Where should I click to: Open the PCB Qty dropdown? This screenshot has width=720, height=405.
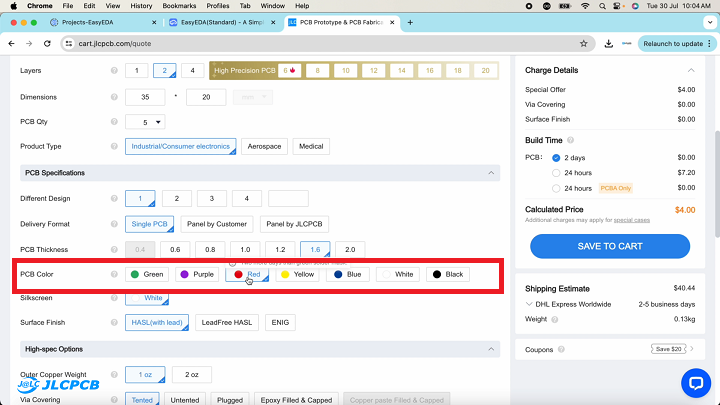click(145, 122)
